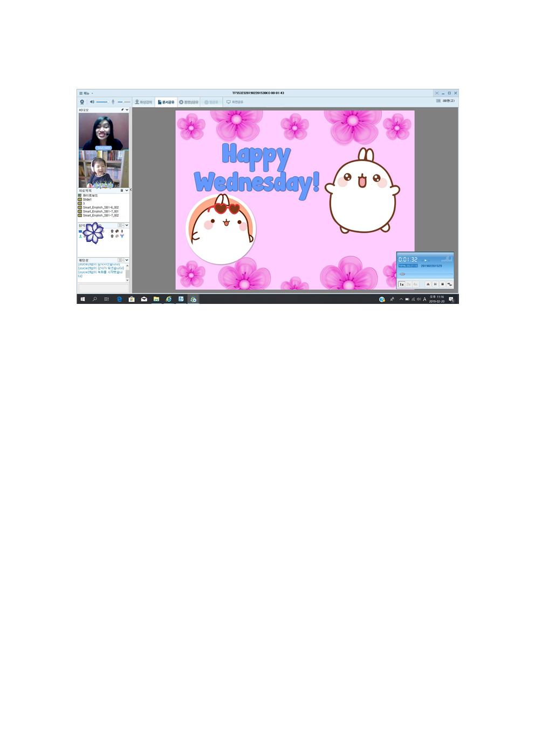Click the playback progress slider handle
This screenshot has width=535, height=756.
pyautogui.click(x=402, y=274)
